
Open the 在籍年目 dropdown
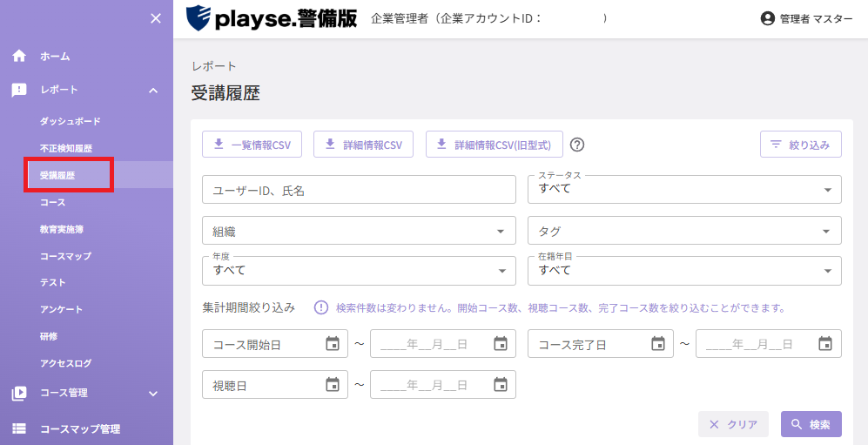685,271
